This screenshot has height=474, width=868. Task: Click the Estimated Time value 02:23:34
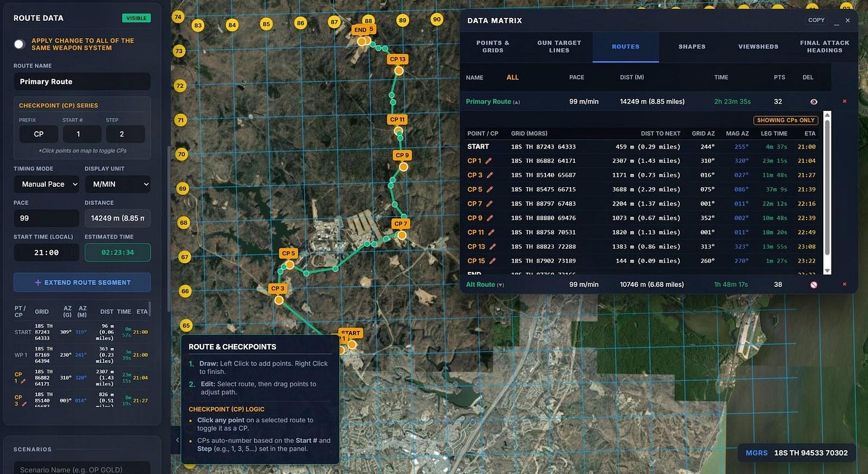click(x=117, y=252)
